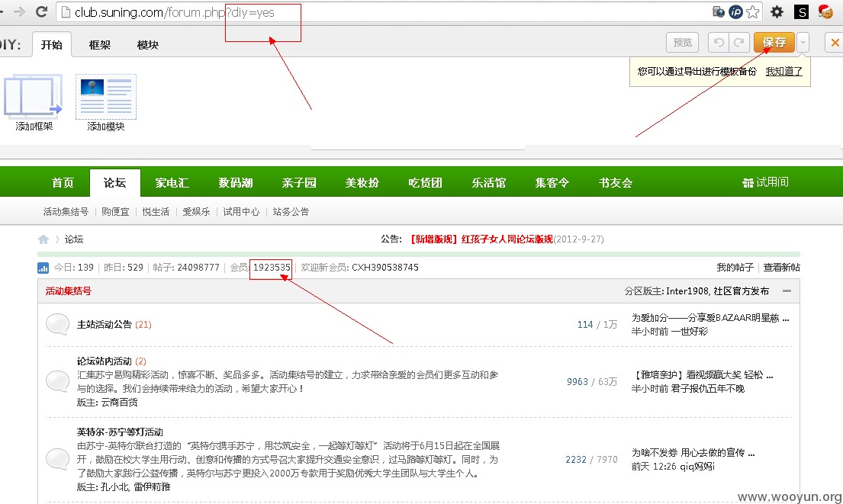This screenshot has width=843, height=504.
Task: Click the 试用间 grid icon
Action: click(748, 183)
